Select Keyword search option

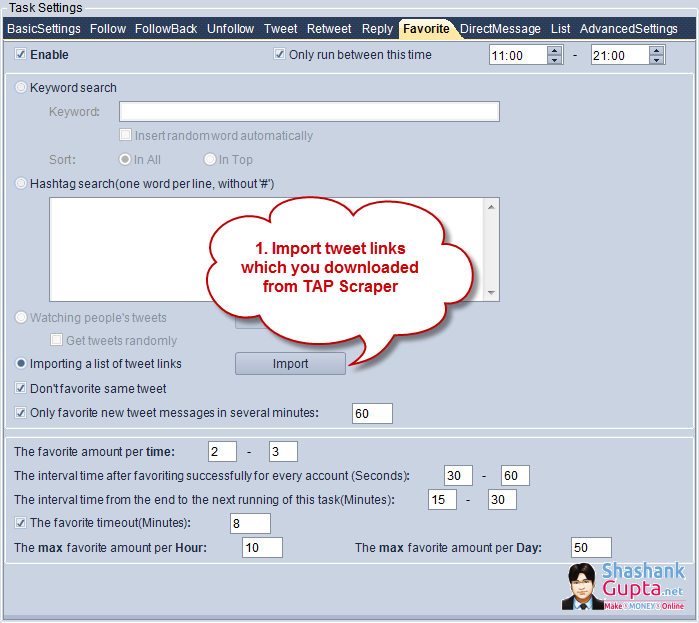[x=21, y=87]
